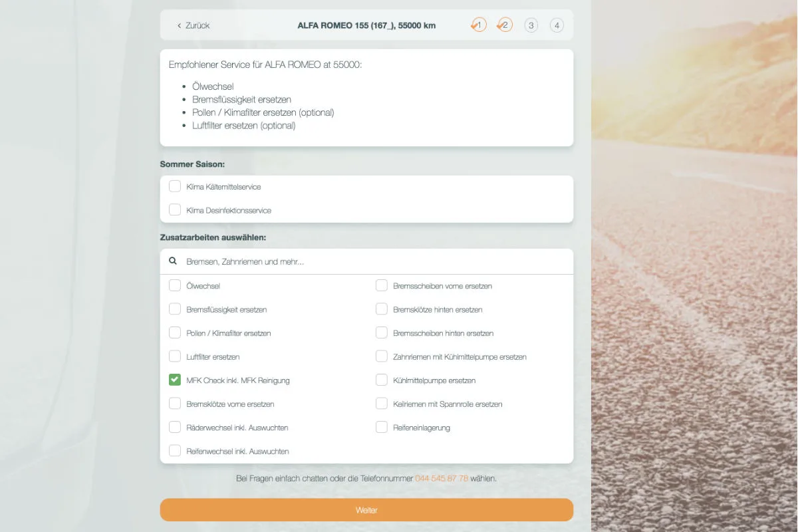Tick Reifenwechsel inkl. Auswuchten checkbox
798x532 pixels.
pos(175,450)
